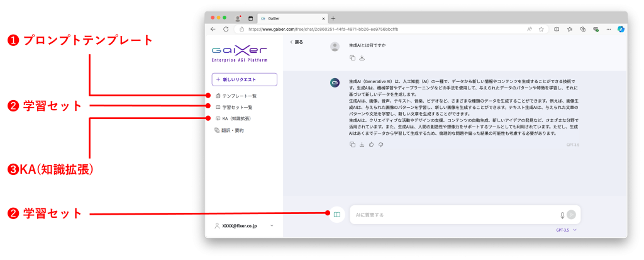644x260 pixels.
Task: Click the AIに質問する input field
Action: click(453, 215)
